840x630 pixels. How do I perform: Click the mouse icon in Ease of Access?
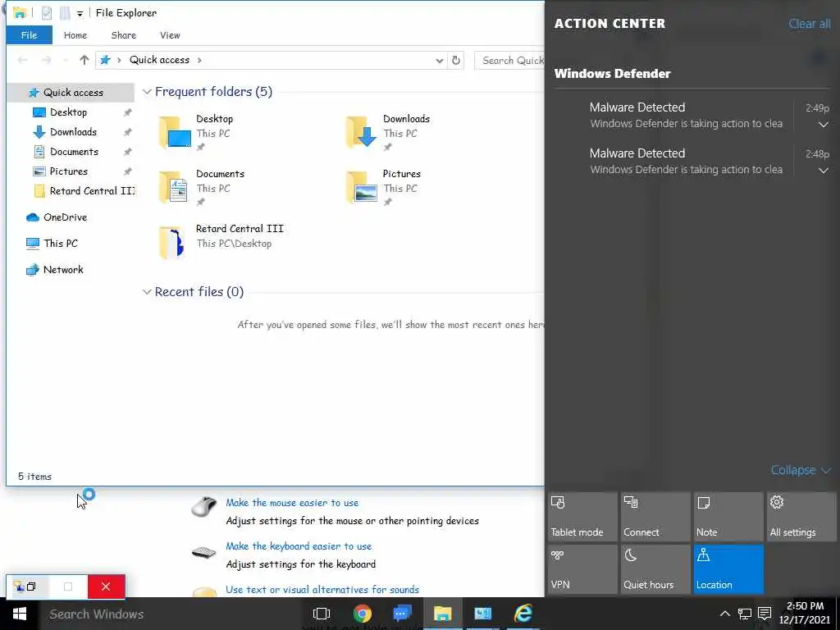[204, 506]
